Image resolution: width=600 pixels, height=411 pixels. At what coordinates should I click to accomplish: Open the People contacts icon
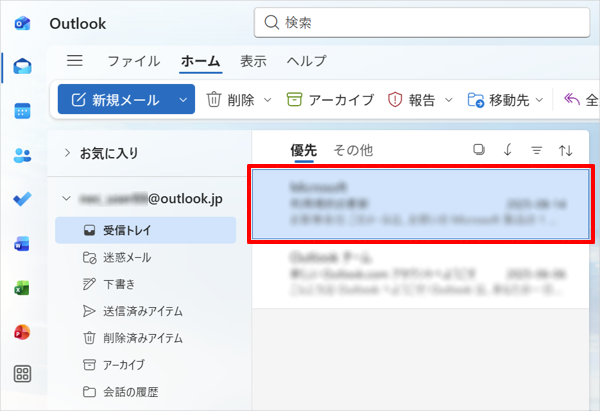[22, 155]
